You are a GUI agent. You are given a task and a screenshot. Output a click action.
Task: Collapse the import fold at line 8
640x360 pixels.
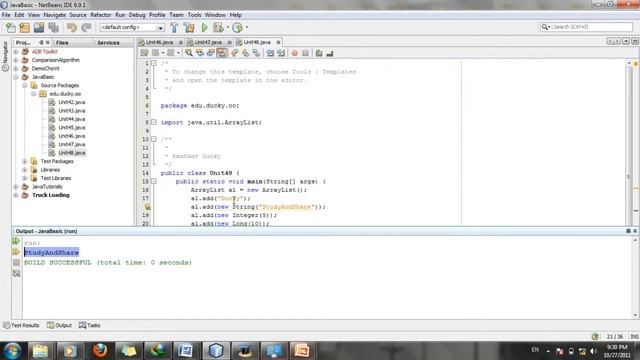(154, 122)
